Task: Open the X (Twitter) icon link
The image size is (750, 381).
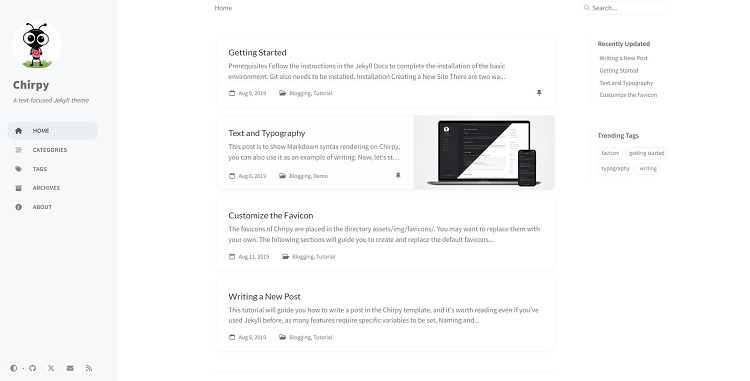Action: click(x=51, y=368)
